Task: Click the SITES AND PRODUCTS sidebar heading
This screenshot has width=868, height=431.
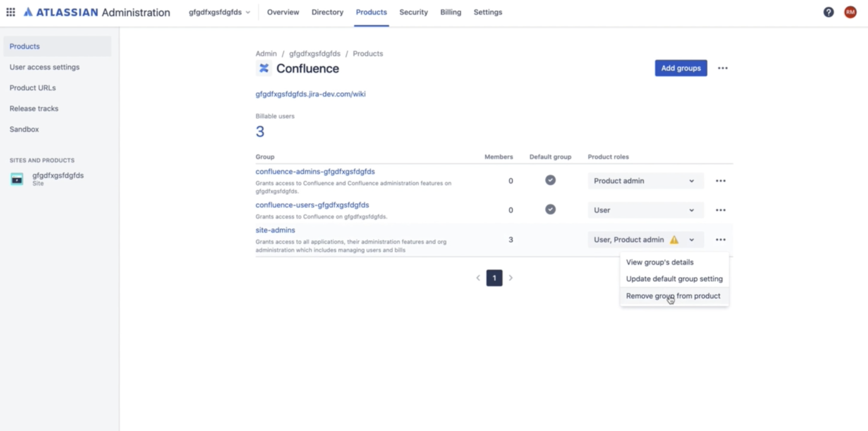Action: pos(42,160)
